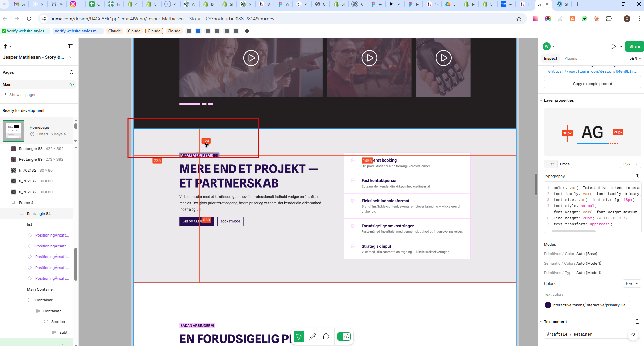Click the interactive primary text color swatch
644x346 pixels.
(548, 305)
